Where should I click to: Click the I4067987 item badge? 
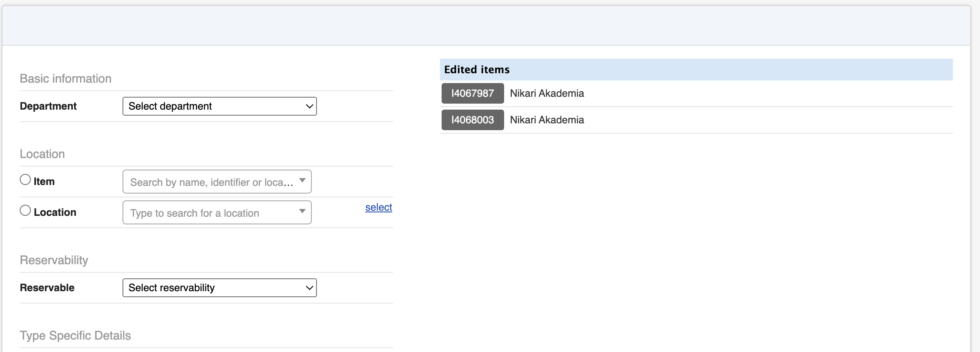click(472, 93)
